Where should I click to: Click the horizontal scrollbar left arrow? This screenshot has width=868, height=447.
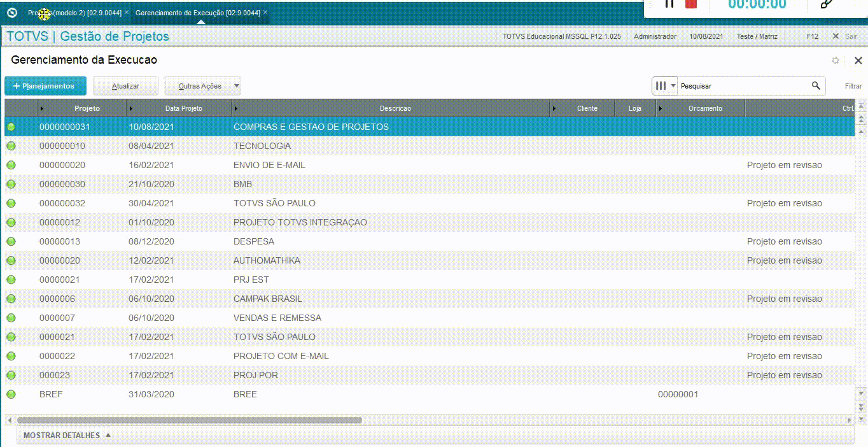[10, 420]
